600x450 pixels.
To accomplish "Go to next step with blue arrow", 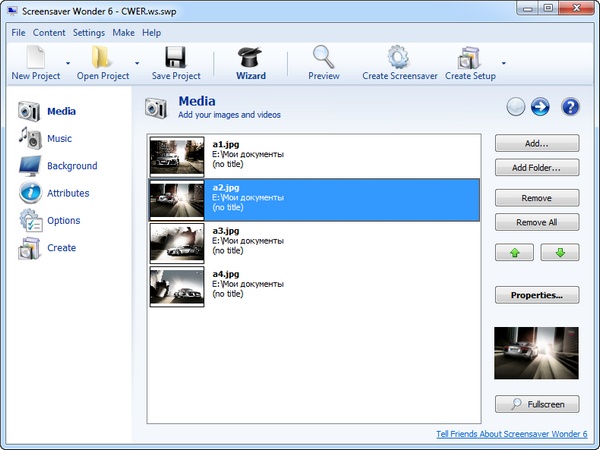I will click(542, 107).
